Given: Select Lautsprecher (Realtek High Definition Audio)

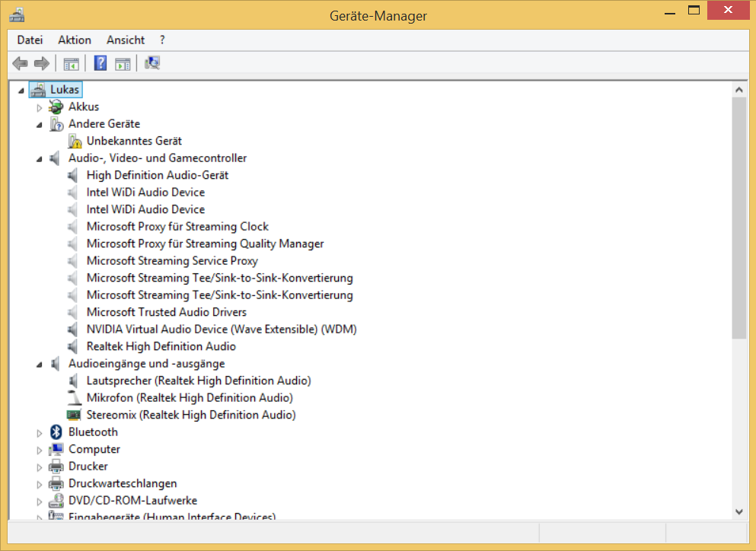Looking at the screenshot, I should click(199, 381).
